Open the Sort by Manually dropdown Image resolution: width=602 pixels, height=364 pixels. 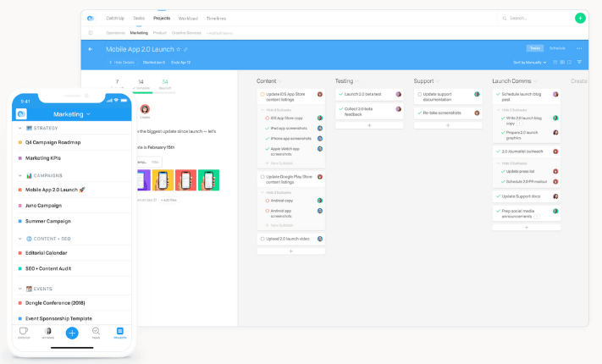(530, 62)
